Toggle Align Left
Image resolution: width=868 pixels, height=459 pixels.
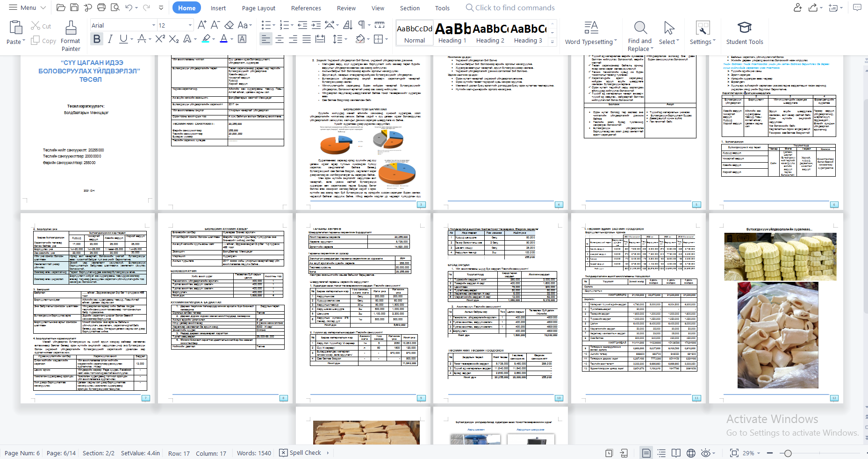point(265,39)
